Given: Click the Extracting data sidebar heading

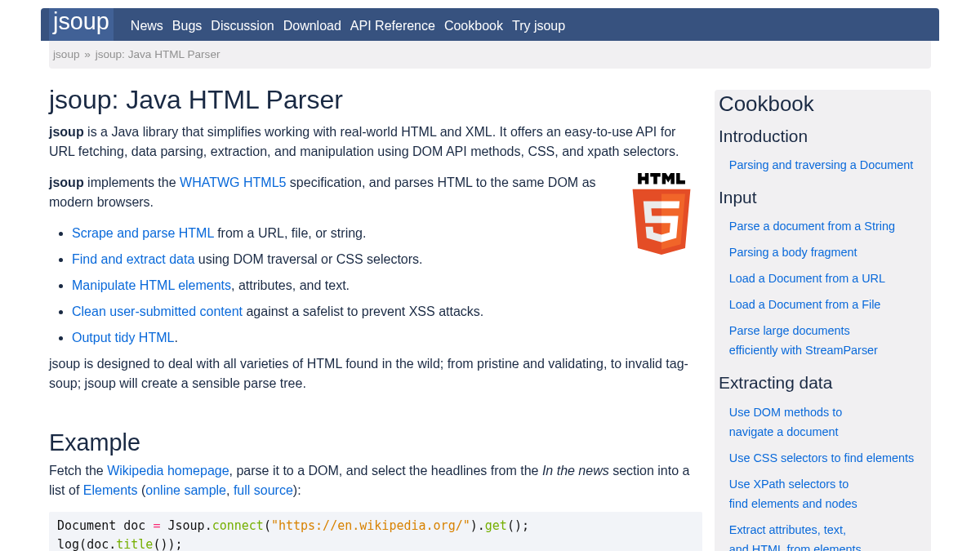Looking at the screenshot, I should click(775, 383).
